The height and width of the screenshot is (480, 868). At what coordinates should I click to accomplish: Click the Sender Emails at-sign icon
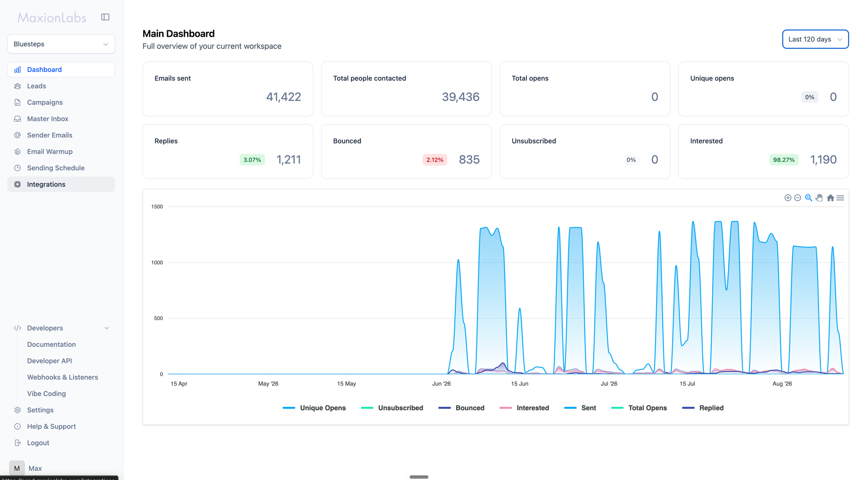coord(17,135)
